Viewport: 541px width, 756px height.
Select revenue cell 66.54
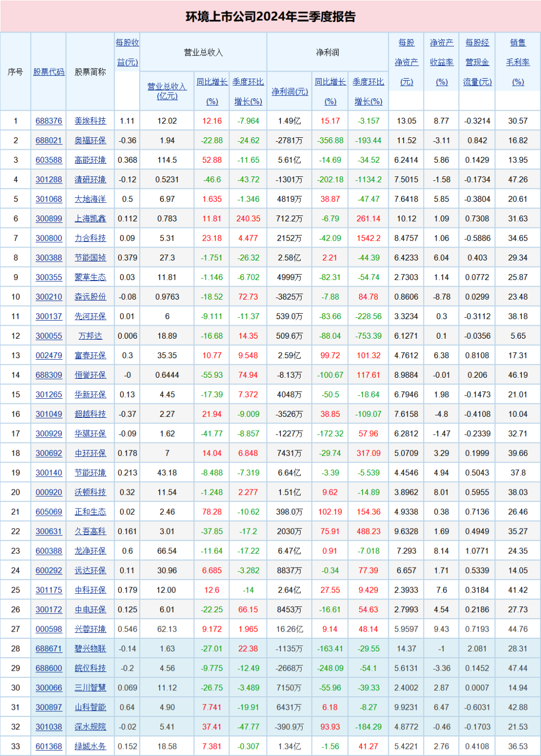[167, 551]
